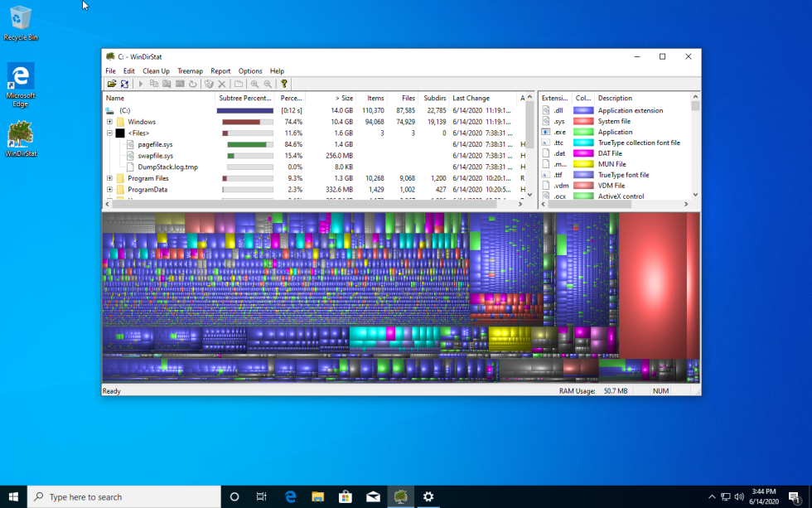The image size is (812, 508).
Task: Copy the selected item's path icon
Action: click(x=155, y=84)
